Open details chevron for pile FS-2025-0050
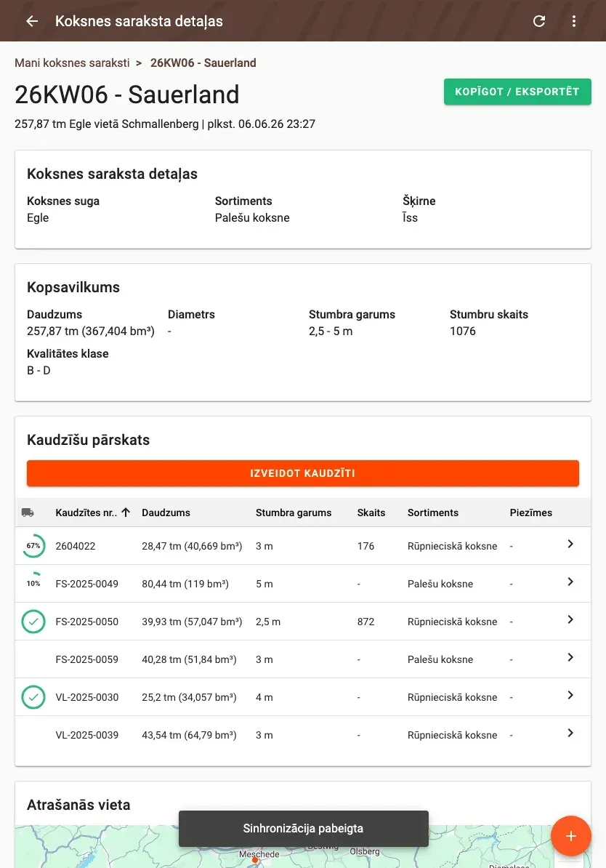The width and height of the screenshot is (606, 868). pos(570,619)
